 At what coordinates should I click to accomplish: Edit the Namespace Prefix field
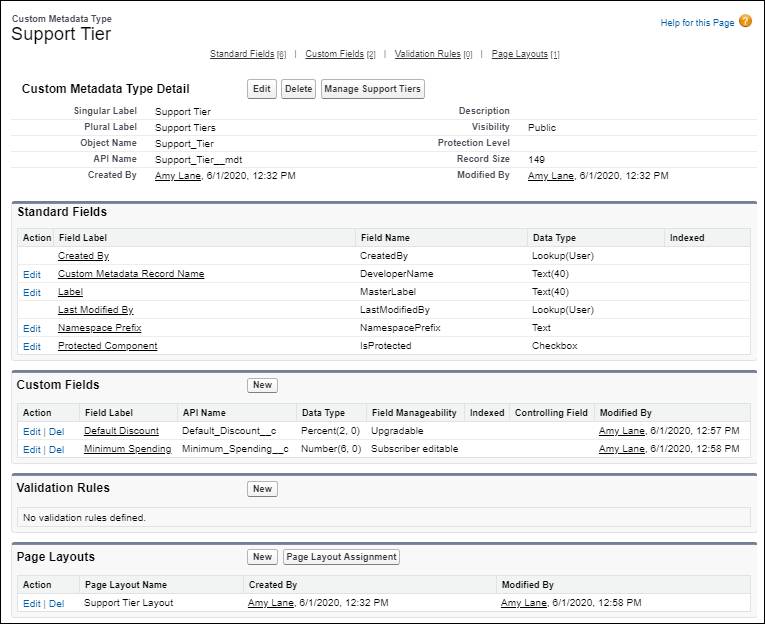32,328
